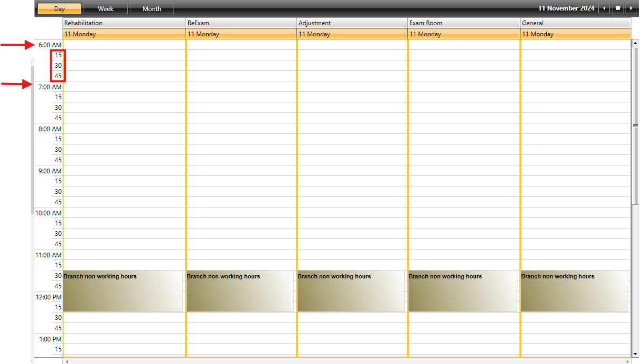Select Branch non working hours block in Rehabilitation
This screenshot has height=364, width=644.
pyautogui.click(x=123, y=292)
